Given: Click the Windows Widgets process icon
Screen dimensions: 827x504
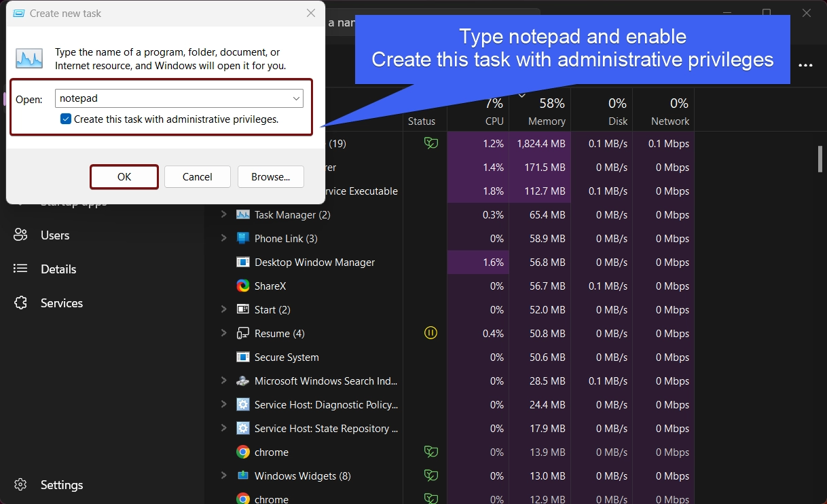Looking at the screenshot, I should (x=243, y=476).
